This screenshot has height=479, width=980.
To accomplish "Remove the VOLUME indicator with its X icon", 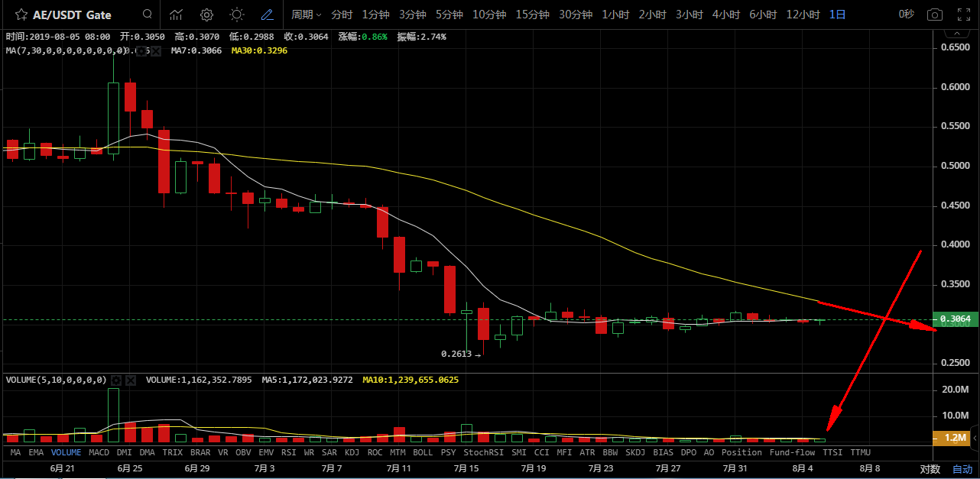I will pos(131,380).
